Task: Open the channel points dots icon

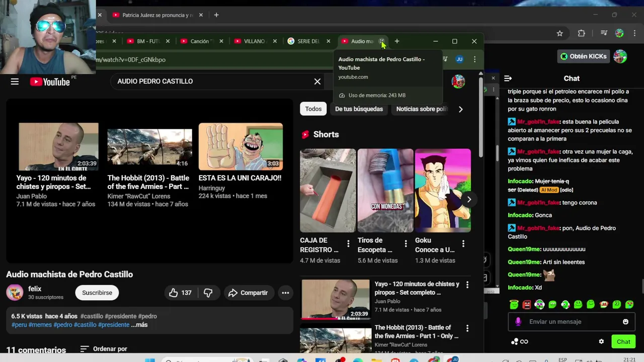Action: click(514, 341)
